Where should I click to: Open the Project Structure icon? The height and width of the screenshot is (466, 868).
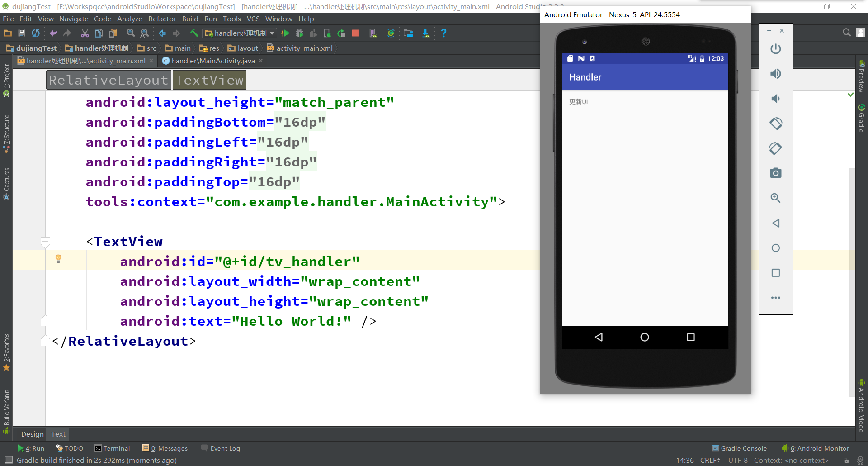[408, 33]
